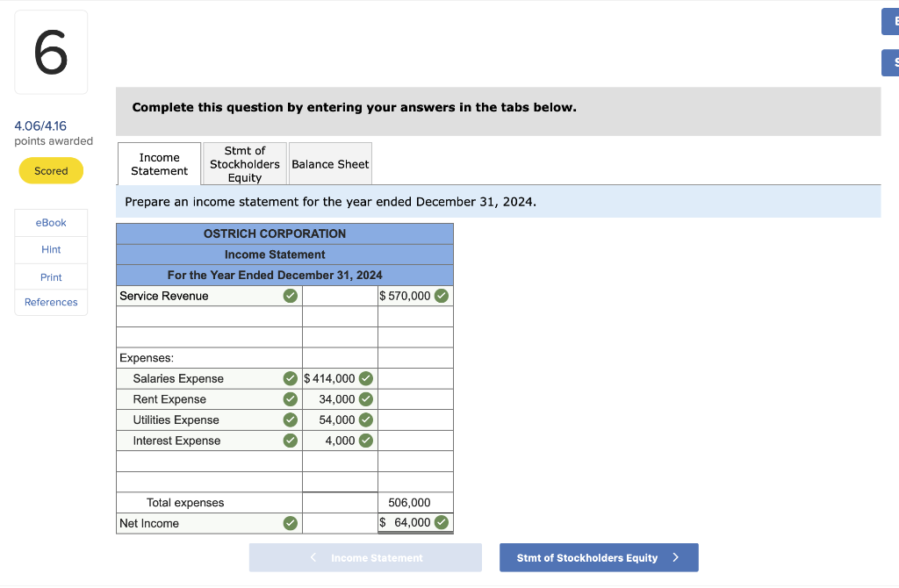The image size is (899, 588).
Task: Click the checkmark next to the $414,000 amount
Action: coord(365,378)
